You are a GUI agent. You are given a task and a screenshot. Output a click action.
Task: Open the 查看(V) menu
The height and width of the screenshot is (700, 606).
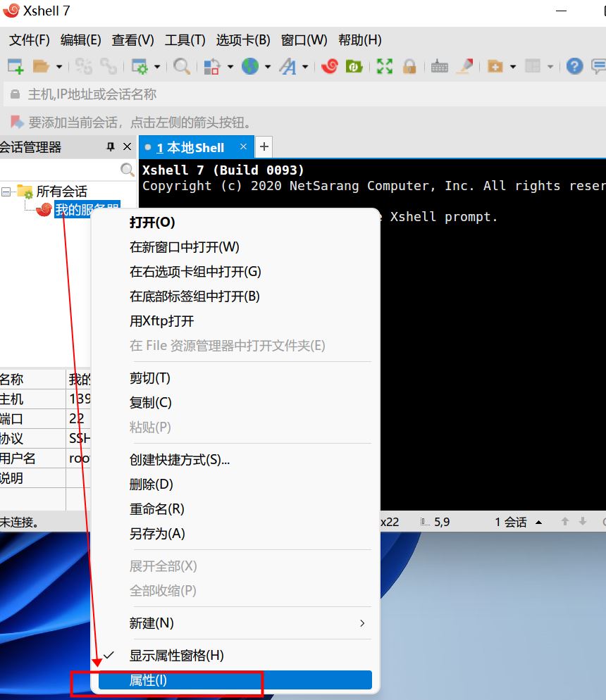click(x=132, y=40)
